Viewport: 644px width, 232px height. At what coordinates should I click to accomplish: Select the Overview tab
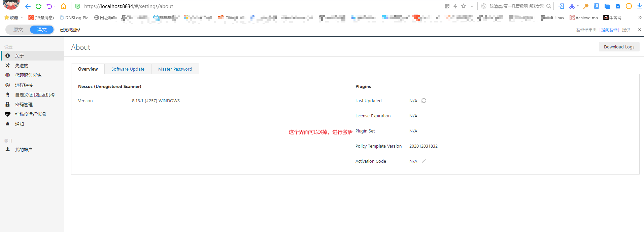click(88, 69)
